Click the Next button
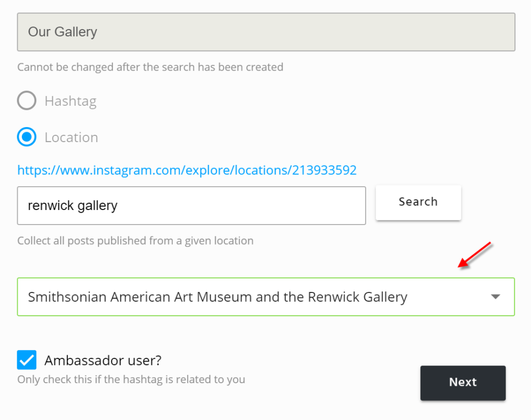531x420 pixels. (x=463, y=383)
